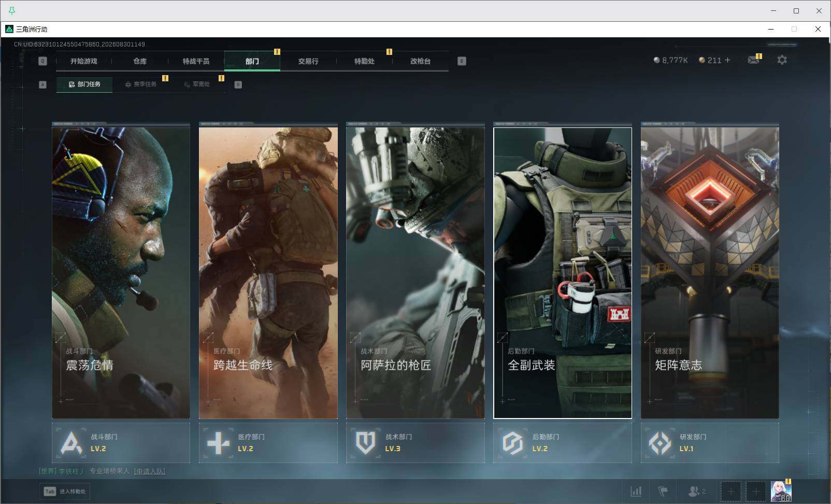This screenshot has height=504, width=831.
Task: Click the 战术部门 LV.3 level panel
Action: (x=415, y=443)
